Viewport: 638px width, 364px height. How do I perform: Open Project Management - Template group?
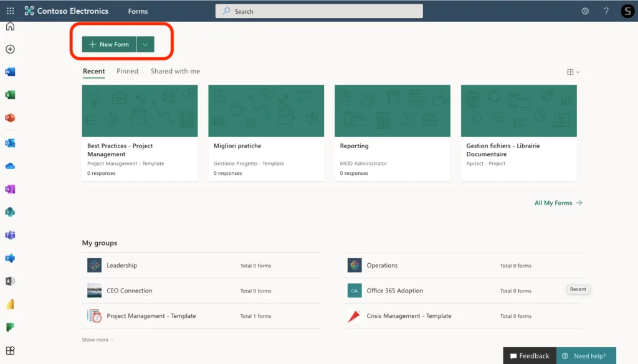click(x=202, y=315)
